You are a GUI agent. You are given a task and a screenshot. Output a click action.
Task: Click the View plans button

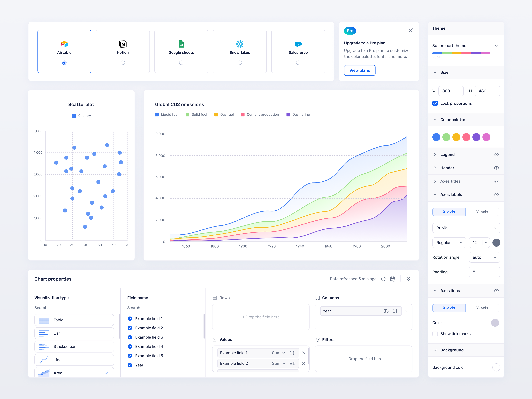pos(360,70)
